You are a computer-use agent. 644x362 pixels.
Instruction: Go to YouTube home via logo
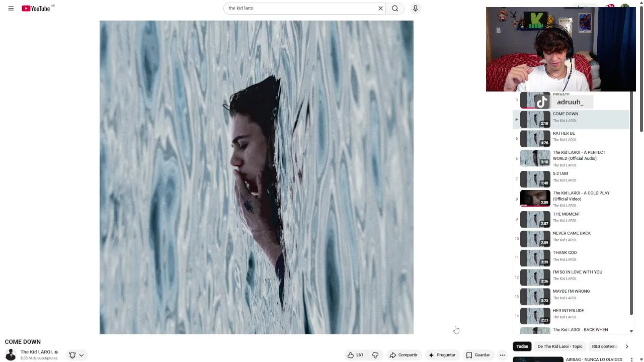[x=36, y=8]
